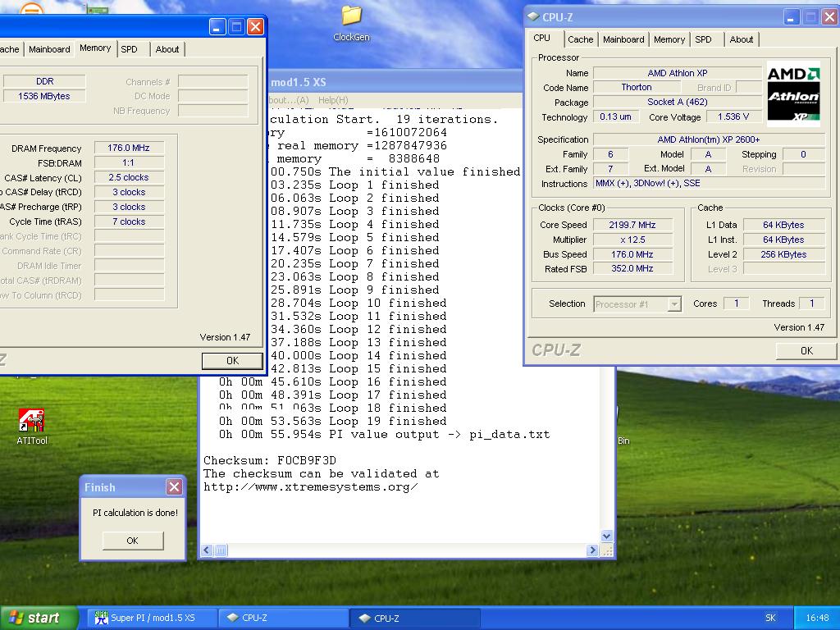
Task: Click the memory type value DDR
Action: (44, 81)
